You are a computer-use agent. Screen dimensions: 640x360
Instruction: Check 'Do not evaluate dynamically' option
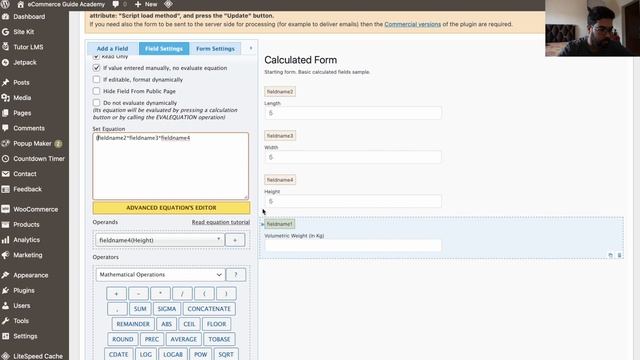tap(96, 102)
